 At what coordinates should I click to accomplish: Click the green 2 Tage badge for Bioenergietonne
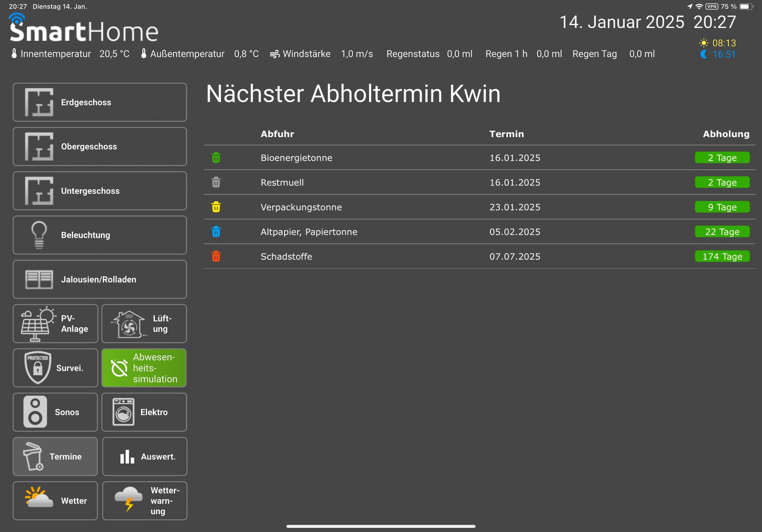pyautogui.click(x=722, y=157)
